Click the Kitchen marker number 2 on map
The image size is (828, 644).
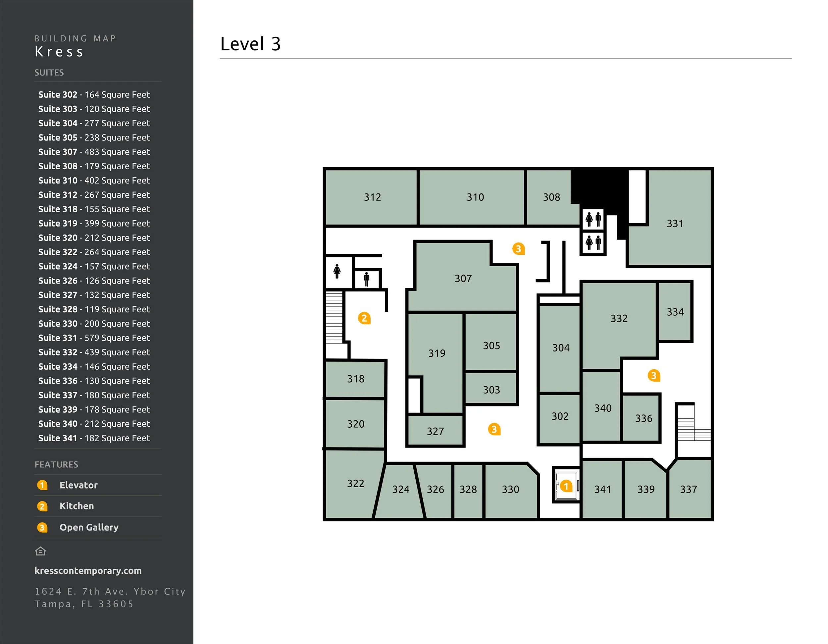364,318
